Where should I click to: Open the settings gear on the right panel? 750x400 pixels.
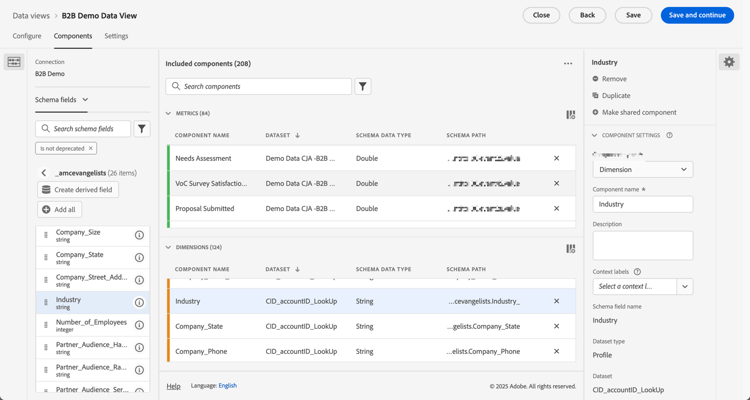tap(729, 62)
